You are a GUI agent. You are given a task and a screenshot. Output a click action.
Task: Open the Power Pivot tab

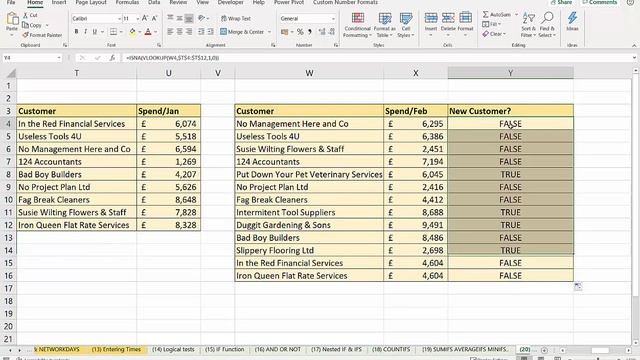tap(289, 2)
